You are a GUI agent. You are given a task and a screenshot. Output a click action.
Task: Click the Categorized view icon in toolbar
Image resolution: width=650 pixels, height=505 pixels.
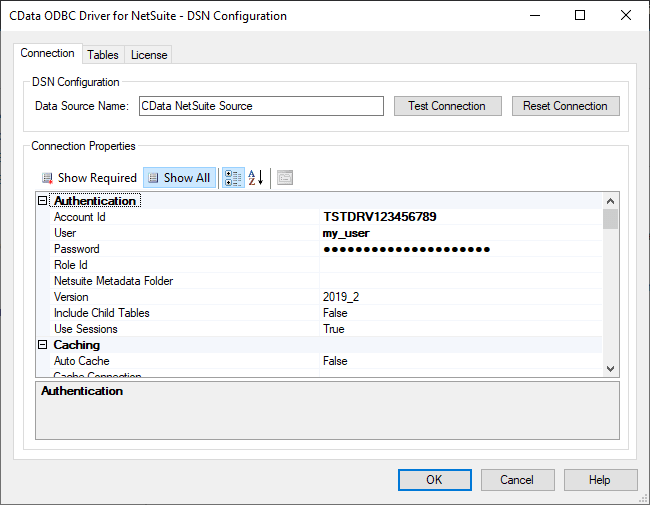233,178
